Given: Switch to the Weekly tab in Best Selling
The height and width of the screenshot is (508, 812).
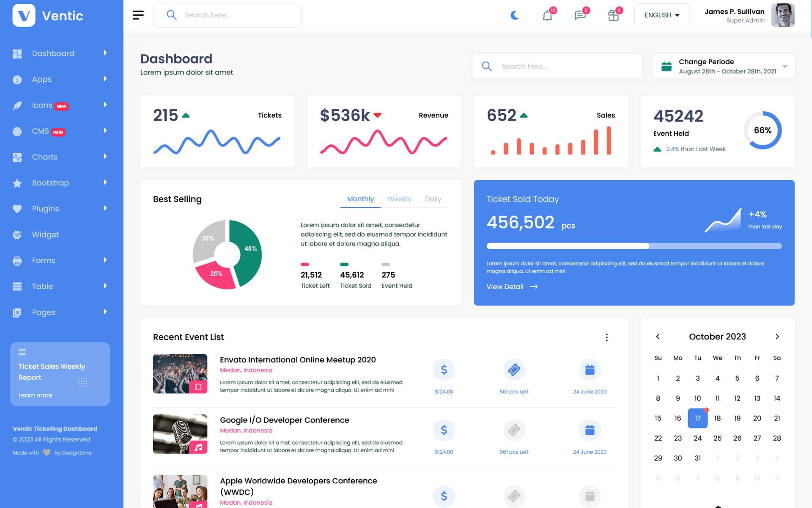Looking at the screenshot, I should [x=399, y=199].
